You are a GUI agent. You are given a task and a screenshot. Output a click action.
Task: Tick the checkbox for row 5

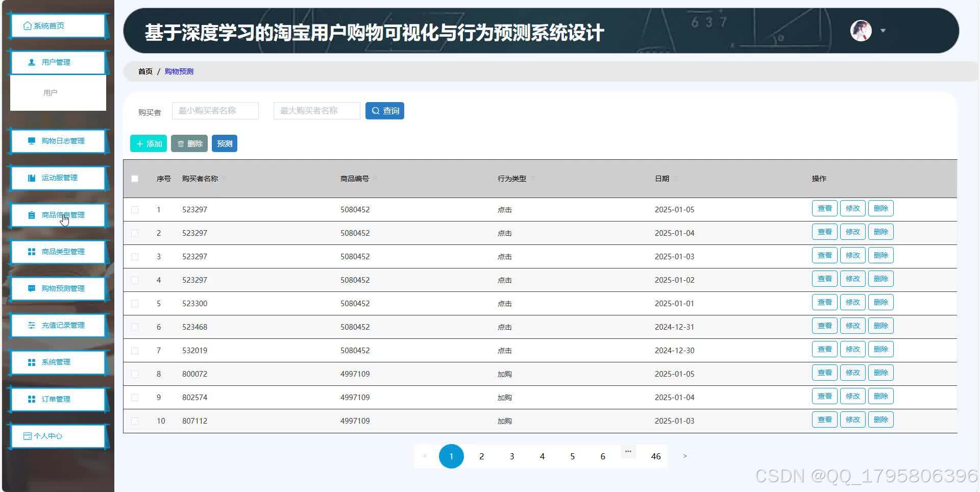click(x=135, y=304)
